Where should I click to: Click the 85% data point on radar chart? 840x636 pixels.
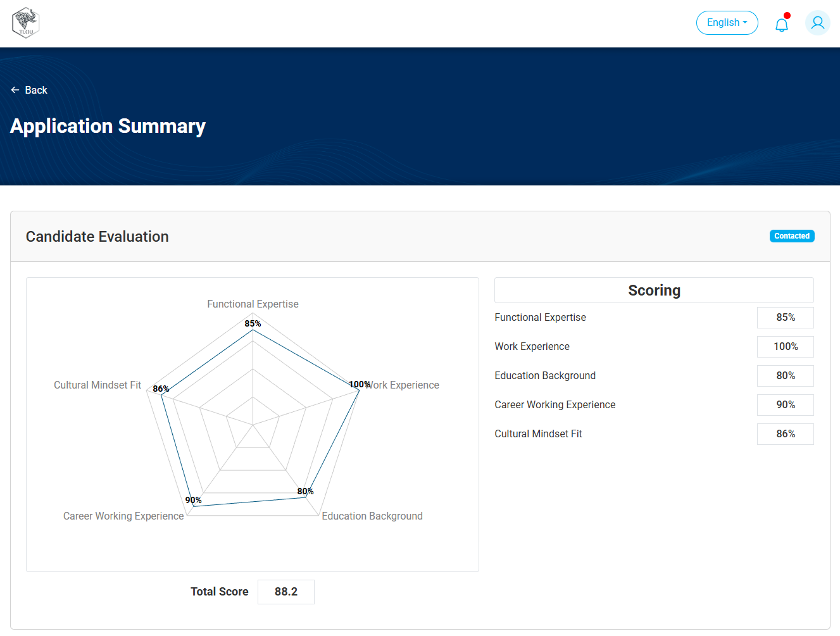pyautogui.click(x=253, y=330)
